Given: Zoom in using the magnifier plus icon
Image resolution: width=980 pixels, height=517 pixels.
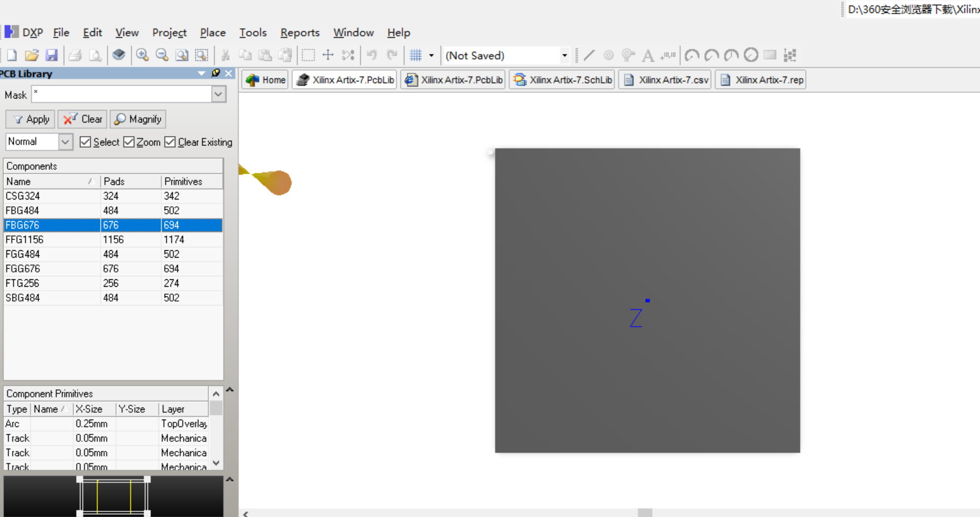Looking at the screenshot, I should (142, 55).
